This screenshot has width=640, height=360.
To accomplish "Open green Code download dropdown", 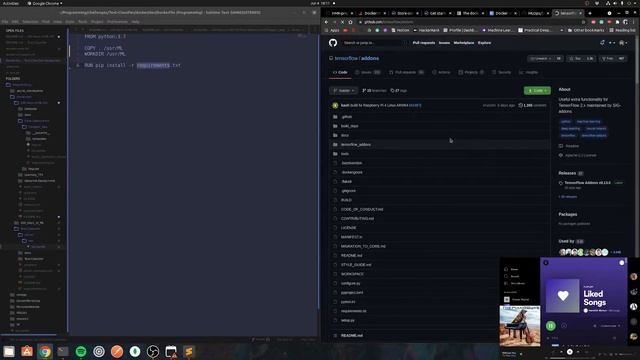I will point(537,91).
